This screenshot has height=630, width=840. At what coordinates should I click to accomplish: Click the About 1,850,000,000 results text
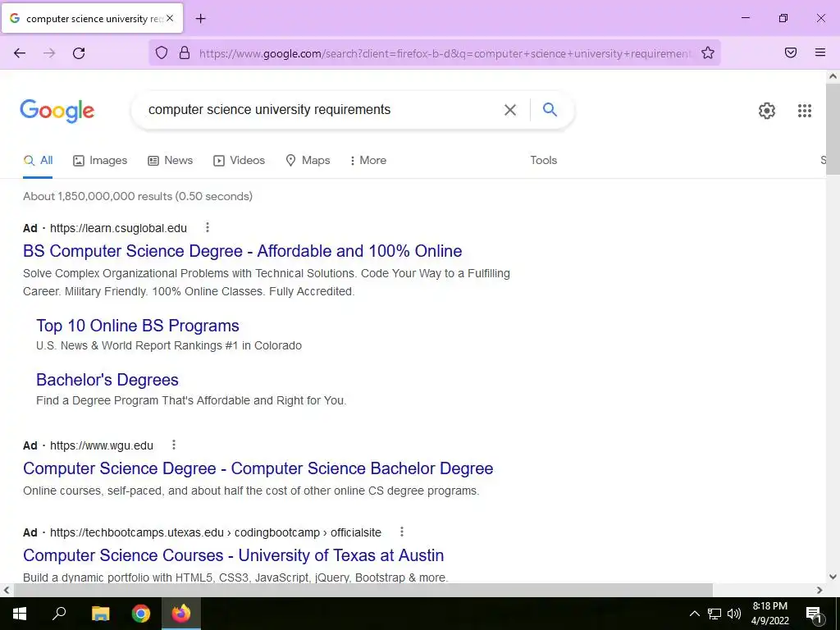click(138, 196)
